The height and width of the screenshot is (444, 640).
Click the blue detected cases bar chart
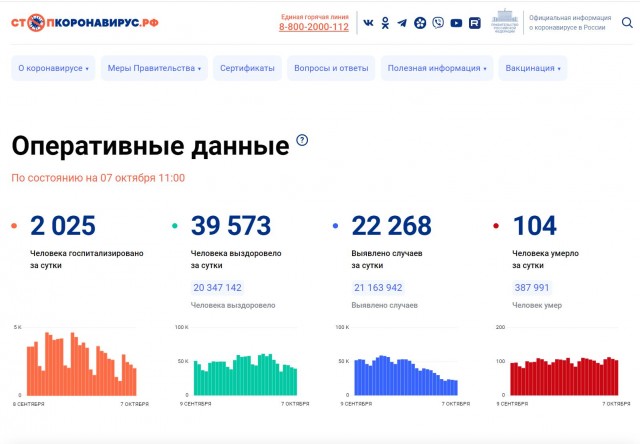[x=406, y=375]
